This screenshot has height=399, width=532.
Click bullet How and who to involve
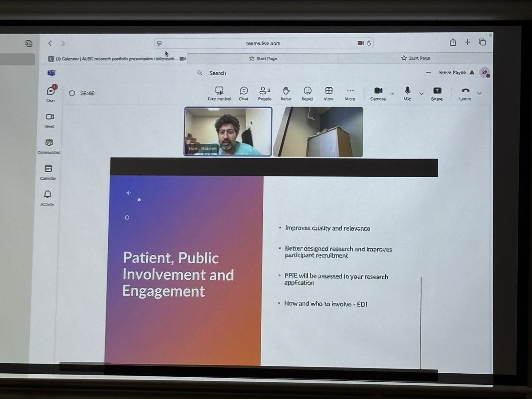pyautogui.click(x=326, y=304)
